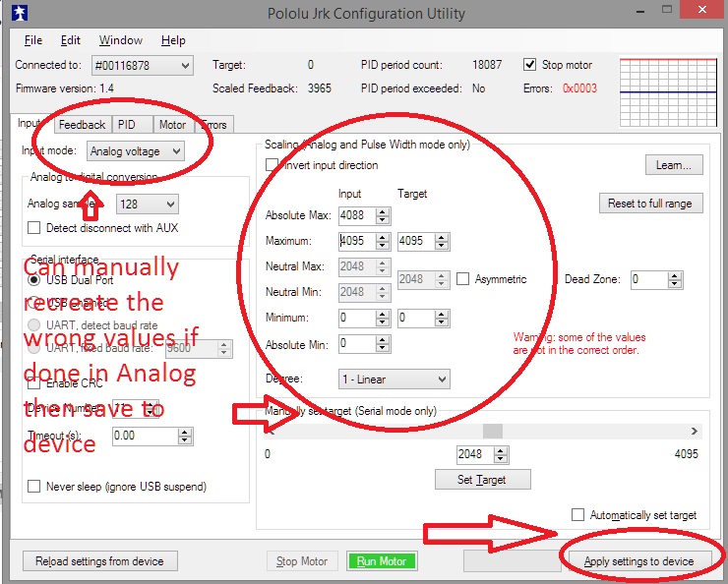Increase Absolute Max with up arrow
728x584 pixels.
click(383, 212)
